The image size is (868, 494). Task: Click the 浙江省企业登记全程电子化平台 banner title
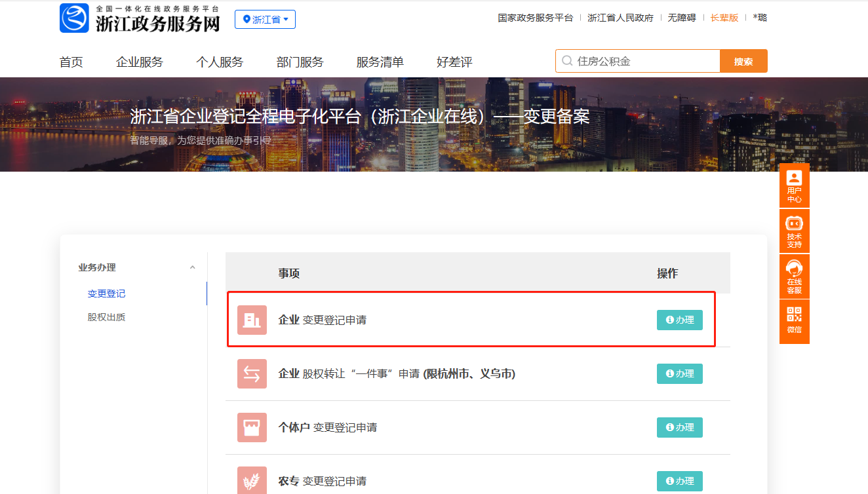click(360, 117)
